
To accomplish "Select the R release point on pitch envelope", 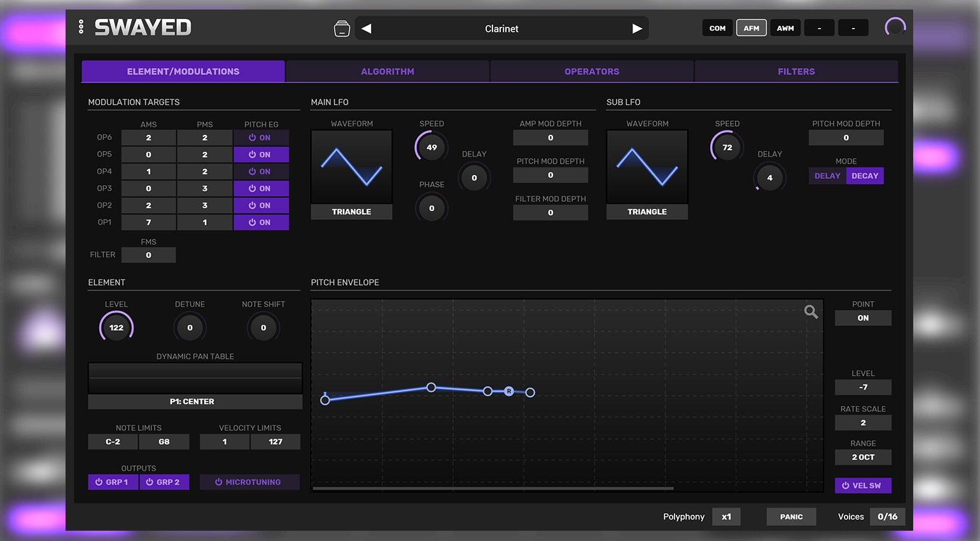I will click(x=509, y=391).
